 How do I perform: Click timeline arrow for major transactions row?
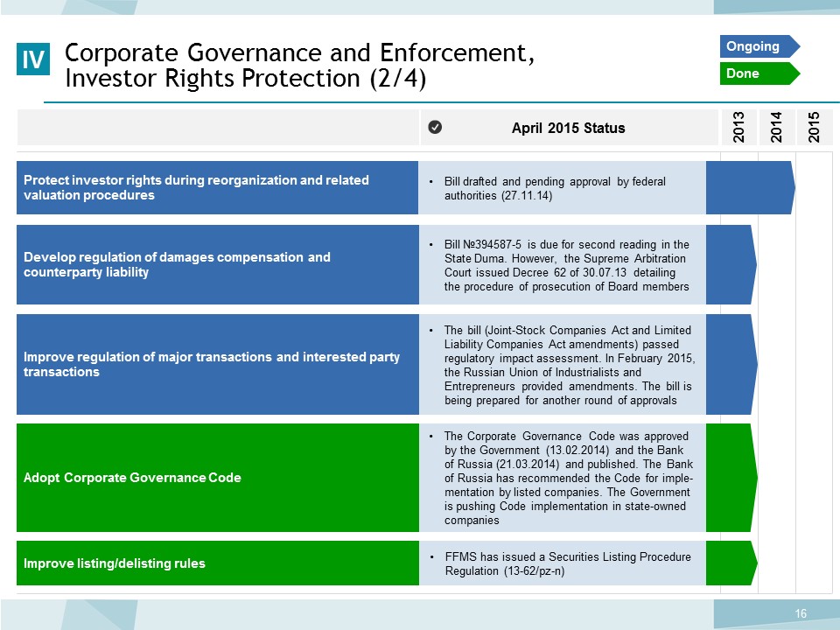pyautogui.click(x=731, y=364)
